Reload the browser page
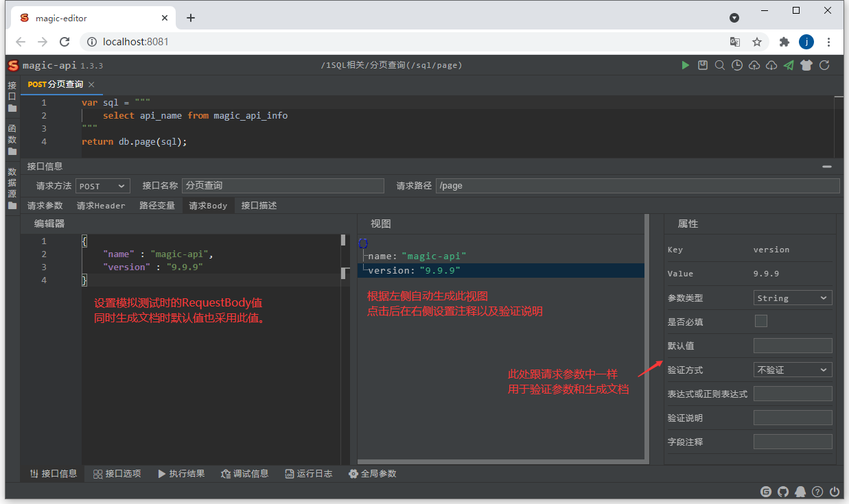849x504 pixels. click(65, 42)
